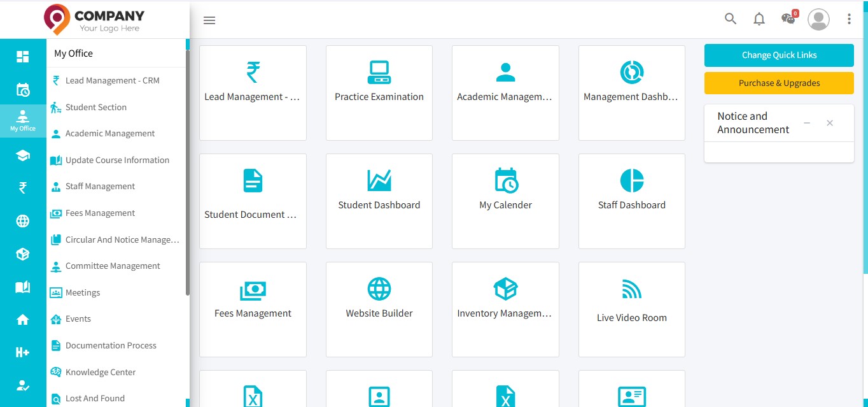Image resolution: width=868 pixels, height=407 pixels.
Task: Open the Live Video Room tile
Action: pos(632,310)
